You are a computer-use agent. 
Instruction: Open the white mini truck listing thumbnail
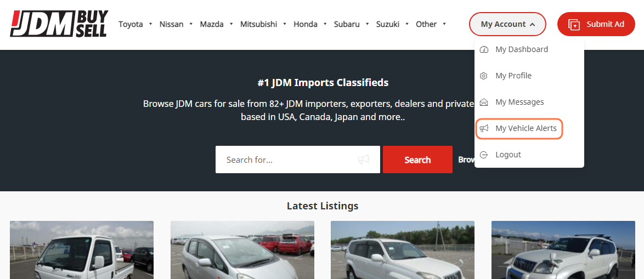click(82, 250)
